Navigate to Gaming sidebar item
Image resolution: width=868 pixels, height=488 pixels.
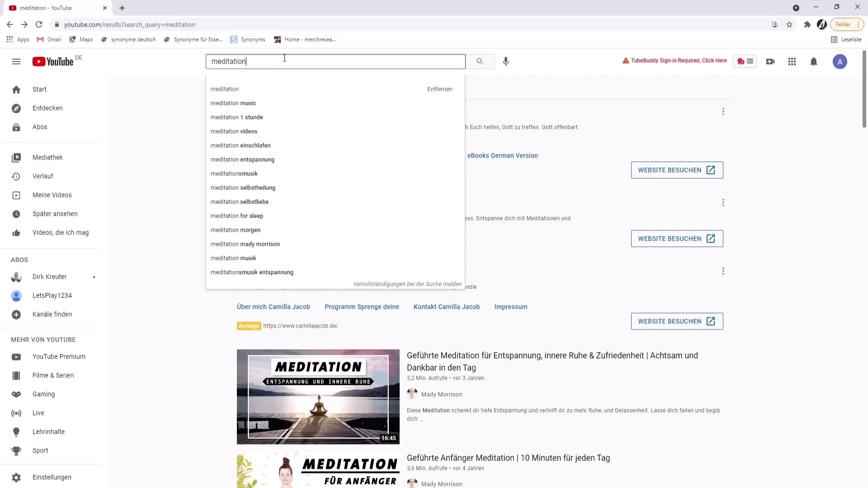[43, 394]
